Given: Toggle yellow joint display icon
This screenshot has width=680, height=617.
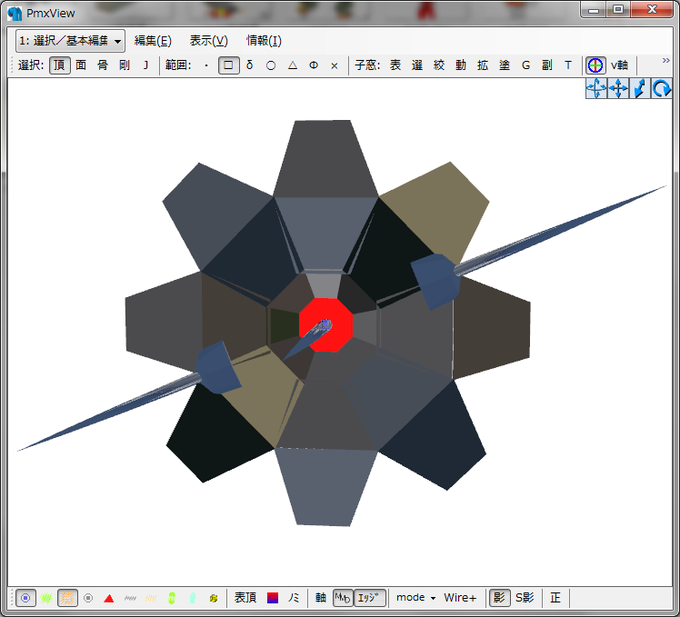Looking at the screenshot, I should 213,598.
